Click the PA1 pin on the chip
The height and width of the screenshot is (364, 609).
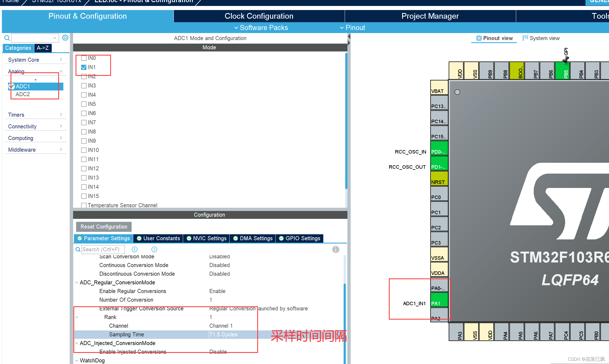tap(439, 300)
